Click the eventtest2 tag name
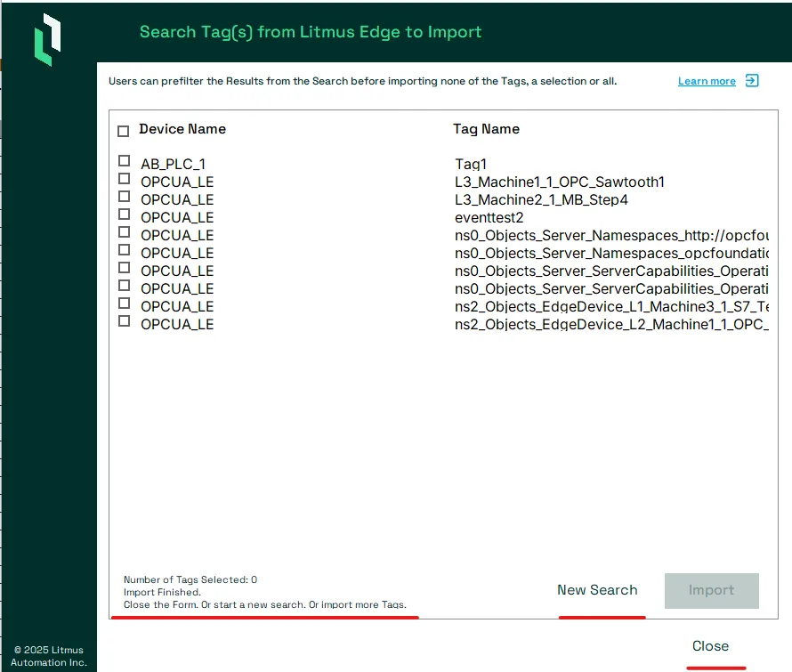This screenshot has width=792, height=672. click(x=489, y=218)
